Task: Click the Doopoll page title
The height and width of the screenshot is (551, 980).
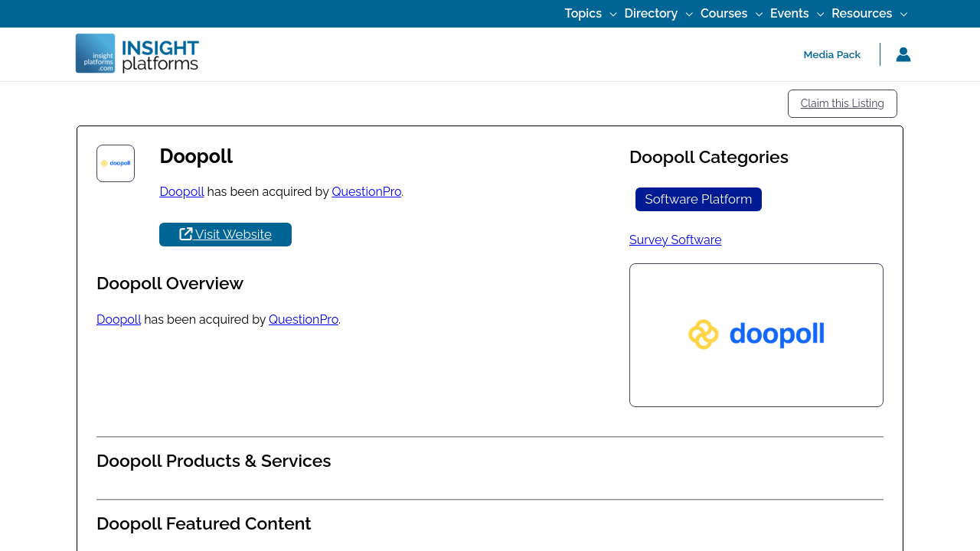Action: (x=196, y=156)
